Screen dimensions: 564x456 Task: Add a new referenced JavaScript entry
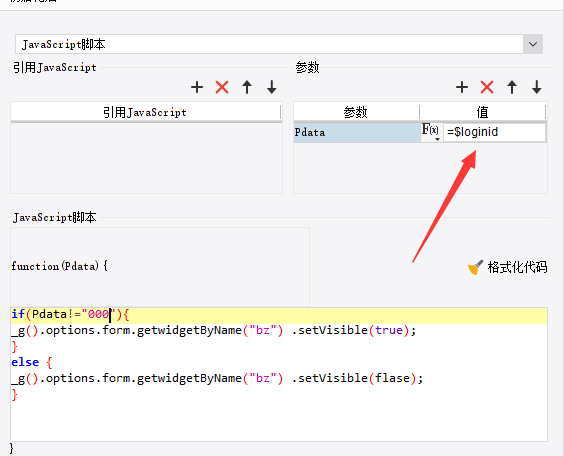tap(197, 87)
